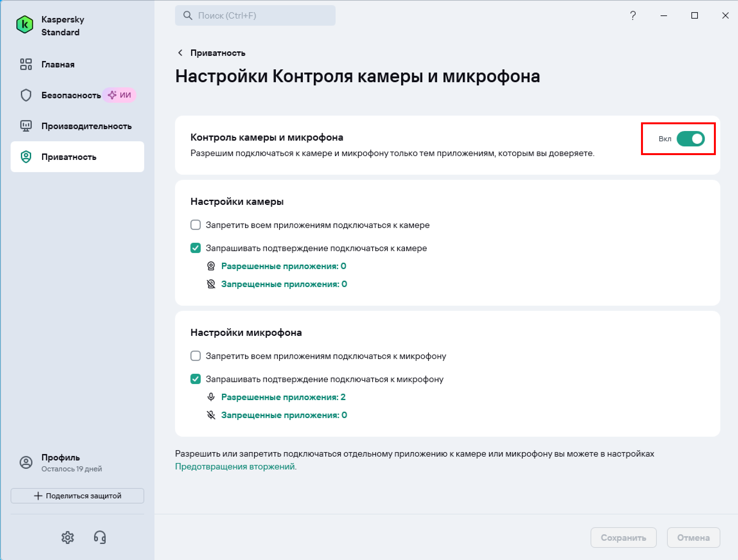Uncheck request confirmation for microphone access

pyautogui.click(x=196, y=379)
